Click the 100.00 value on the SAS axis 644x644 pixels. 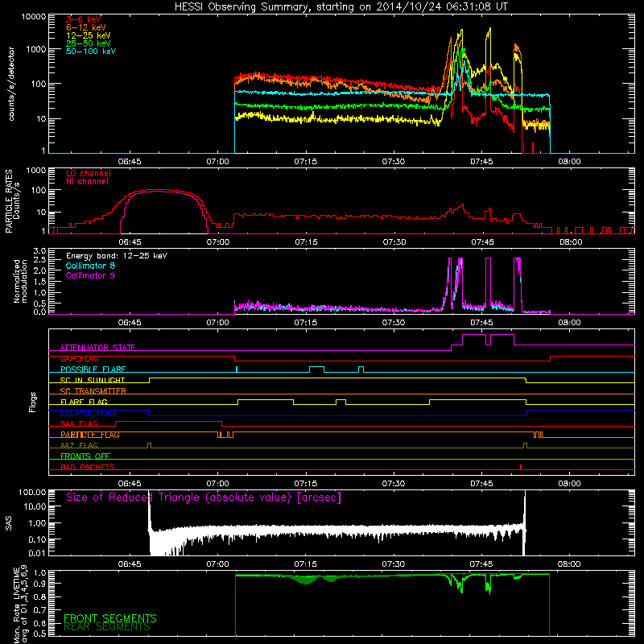32,492
